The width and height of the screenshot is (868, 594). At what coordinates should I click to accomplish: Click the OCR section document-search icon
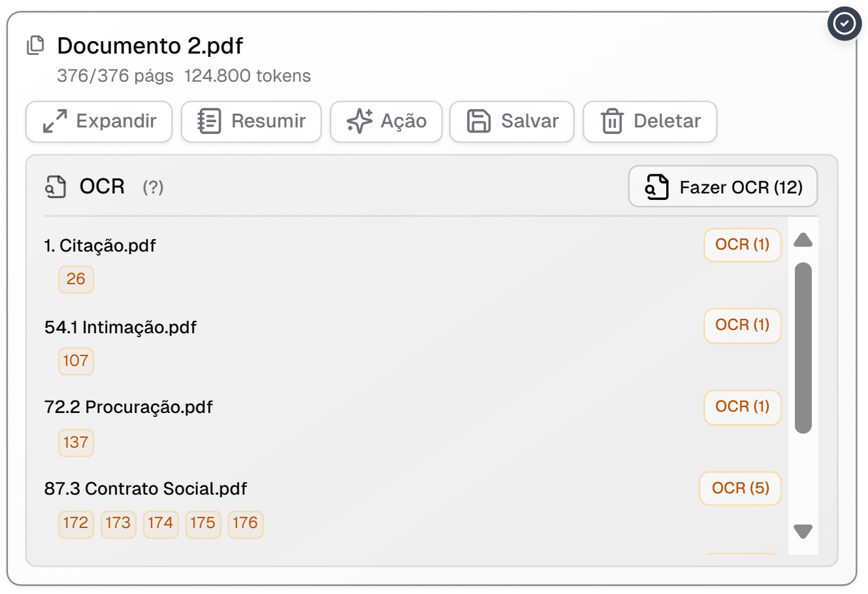[56, 187]
